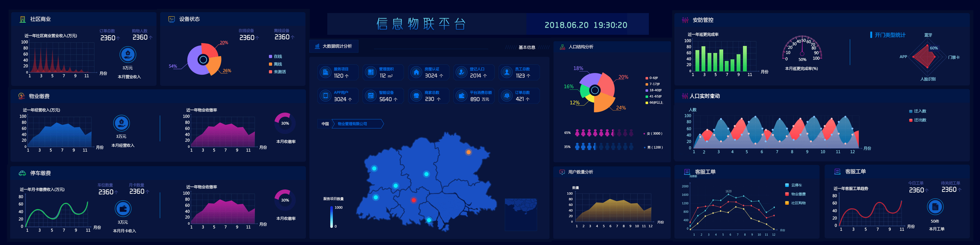Click the 用户数量分析 header icon
This screenshot has height=245, width=980.
click(x=562, y=172)
